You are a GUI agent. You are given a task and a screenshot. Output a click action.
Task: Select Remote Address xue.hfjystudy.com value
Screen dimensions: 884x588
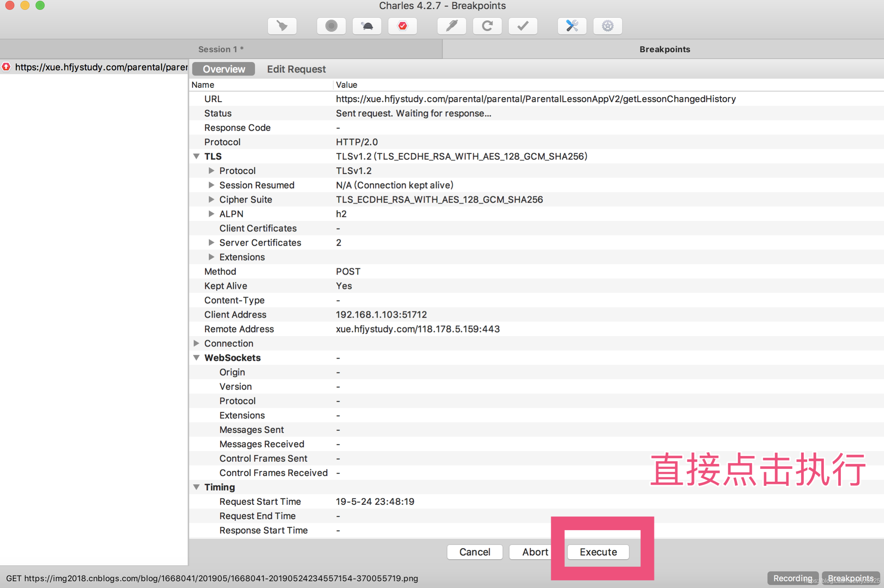418,329
